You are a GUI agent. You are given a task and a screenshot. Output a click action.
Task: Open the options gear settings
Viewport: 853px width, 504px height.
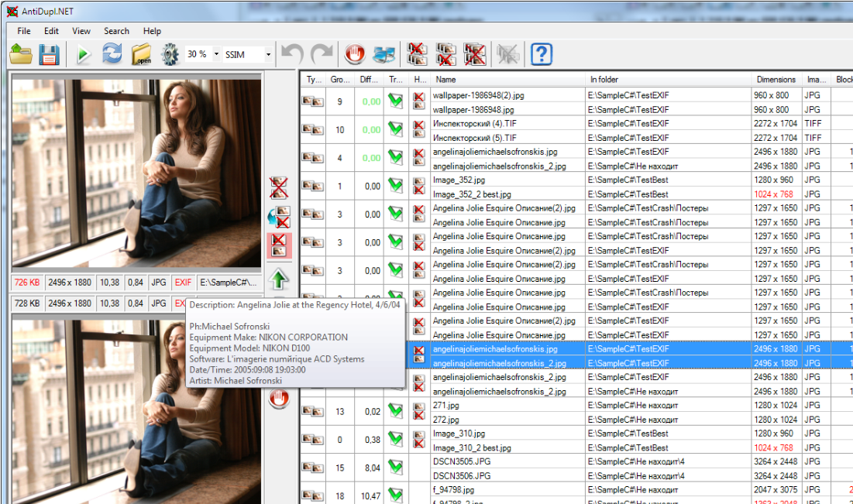[x=170, y=54]
